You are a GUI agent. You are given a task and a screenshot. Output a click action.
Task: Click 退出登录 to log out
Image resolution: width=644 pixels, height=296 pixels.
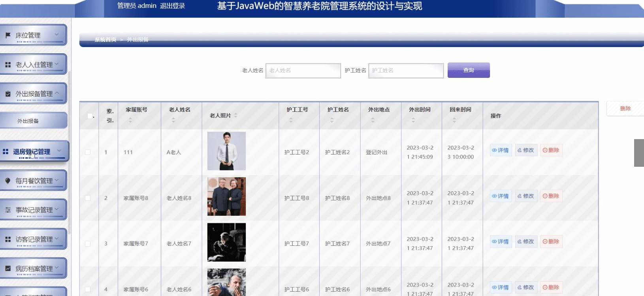point(172,6)
